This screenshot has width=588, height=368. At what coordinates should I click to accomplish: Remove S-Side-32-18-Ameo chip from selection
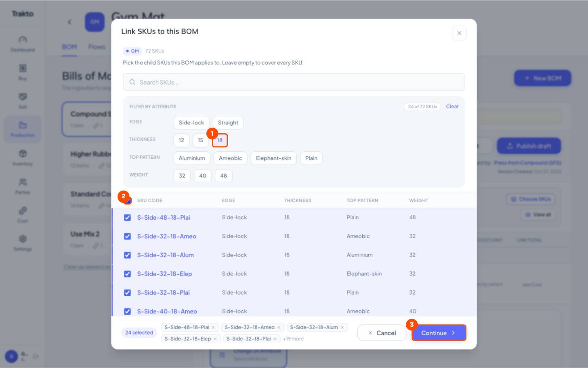(x=279, y=328)
